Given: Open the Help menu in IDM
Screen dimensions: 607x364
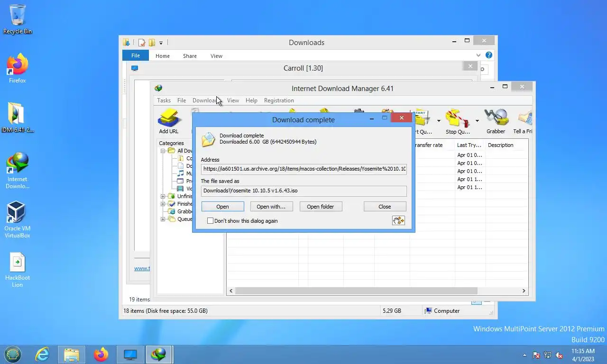Looking at the screenshot, I should coord(251,100).
